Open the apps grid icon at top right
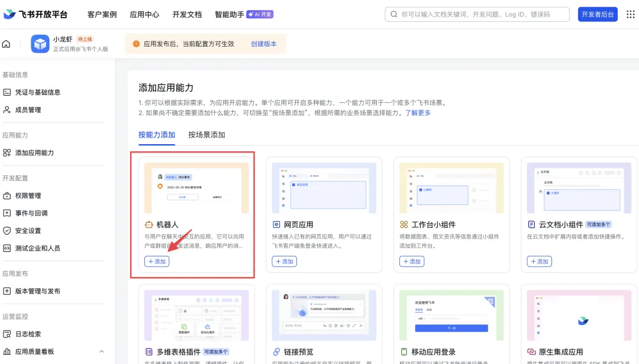The height and width of the screenshot is (364, 639). pos(631,14)
